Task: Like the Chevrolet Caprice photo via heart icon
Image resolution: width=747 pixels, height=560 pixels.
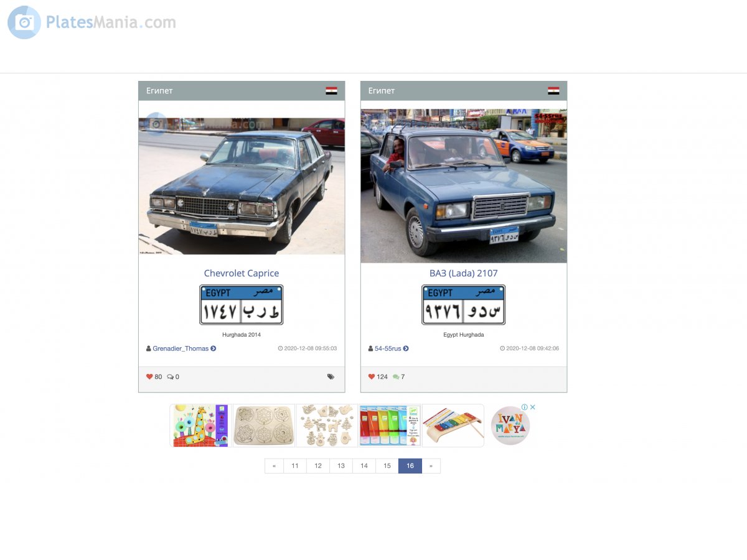Action: (x=149, y=376)
